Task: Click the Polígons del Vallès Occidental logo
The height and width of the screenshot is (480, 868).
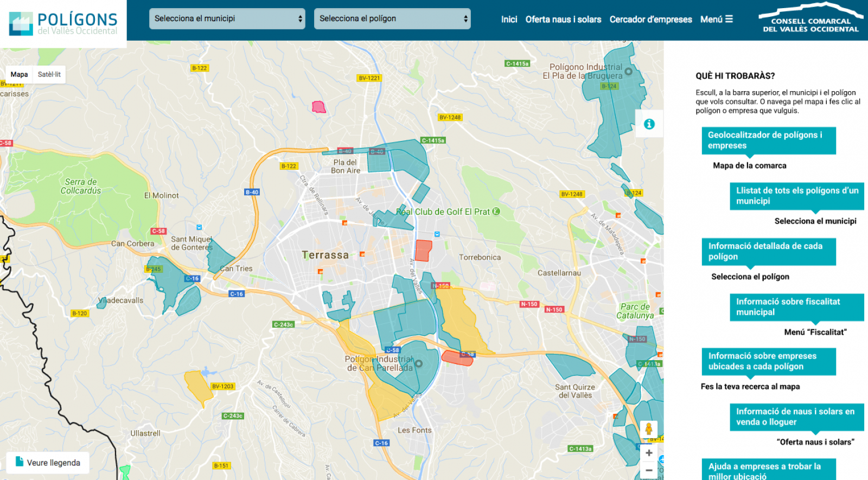Action: pos(63,23)
